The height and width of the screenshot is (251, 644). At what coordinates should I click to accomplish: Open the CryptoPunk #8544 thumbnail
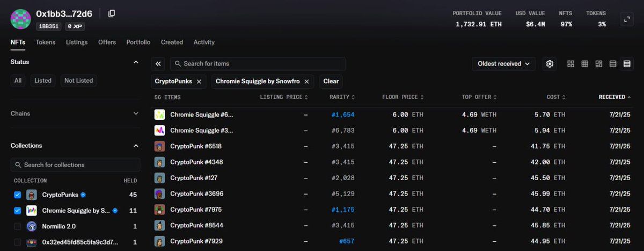click(159, 225)
